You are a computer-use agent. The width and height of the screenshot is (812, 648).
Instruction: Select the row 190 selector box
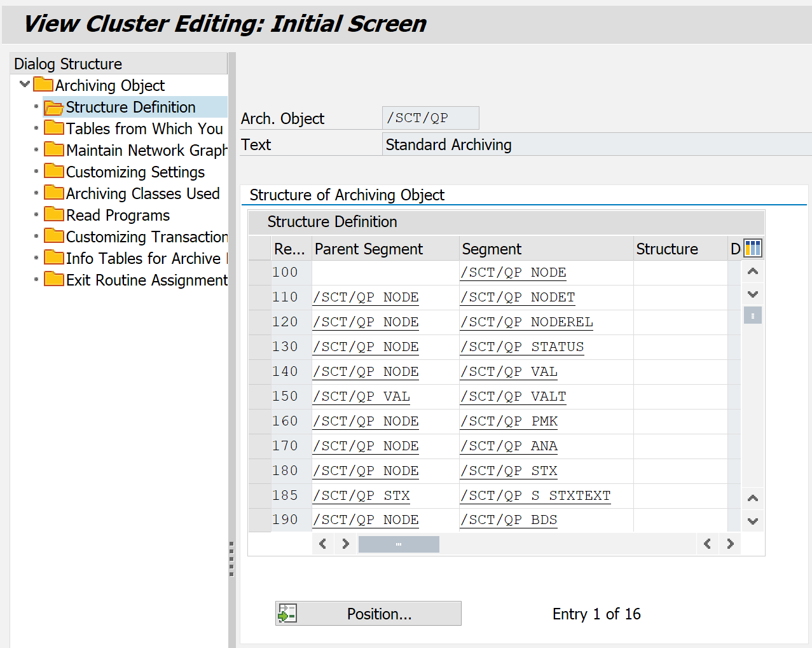coord(259,520)
